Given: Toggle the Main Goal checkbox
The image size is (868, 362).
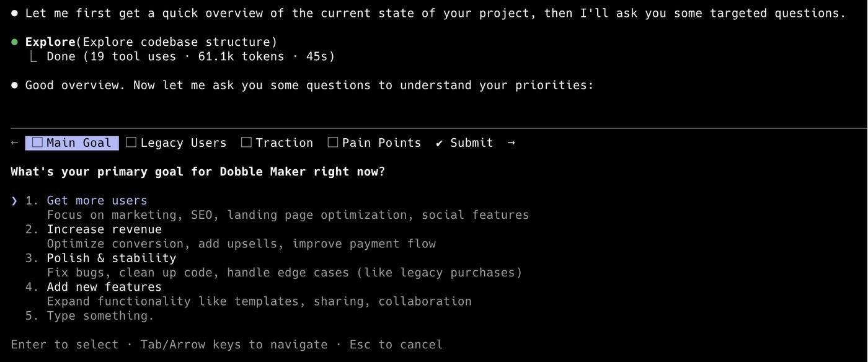Looking at the screenshot, I should pos(37,143).
